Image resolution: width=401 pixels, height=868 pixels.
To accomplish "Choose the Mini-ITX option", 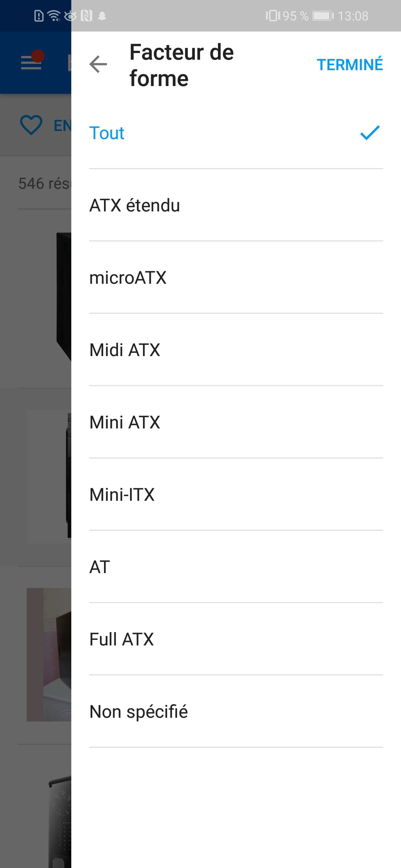I will coord(122,495).
